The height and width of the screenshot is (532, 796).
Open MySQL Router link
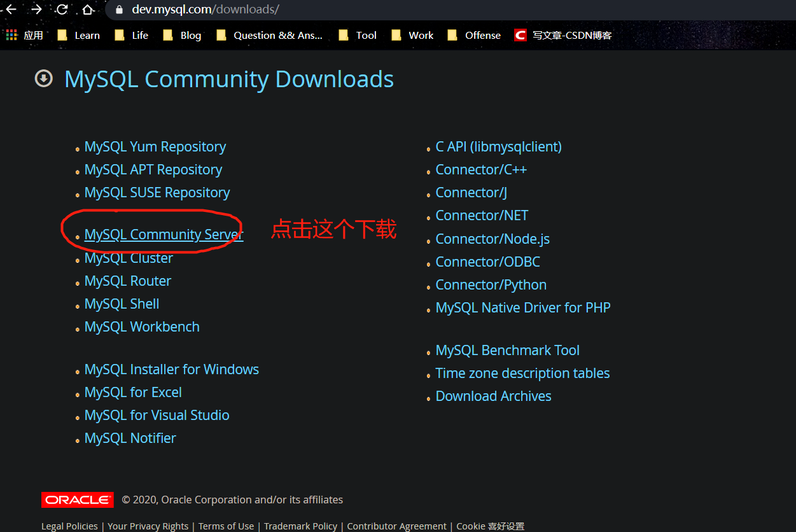128,281
